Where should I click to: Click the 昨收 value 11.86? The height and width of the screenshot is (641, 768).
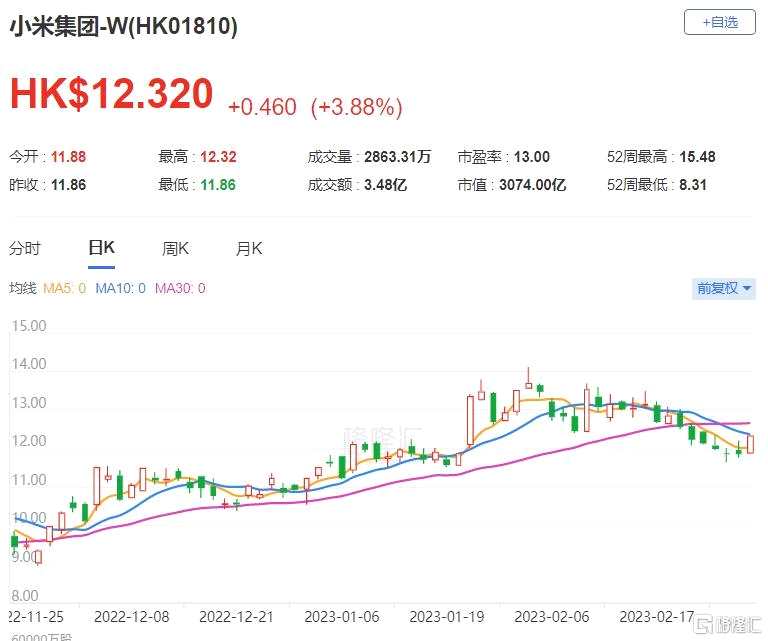pos(69,185)
